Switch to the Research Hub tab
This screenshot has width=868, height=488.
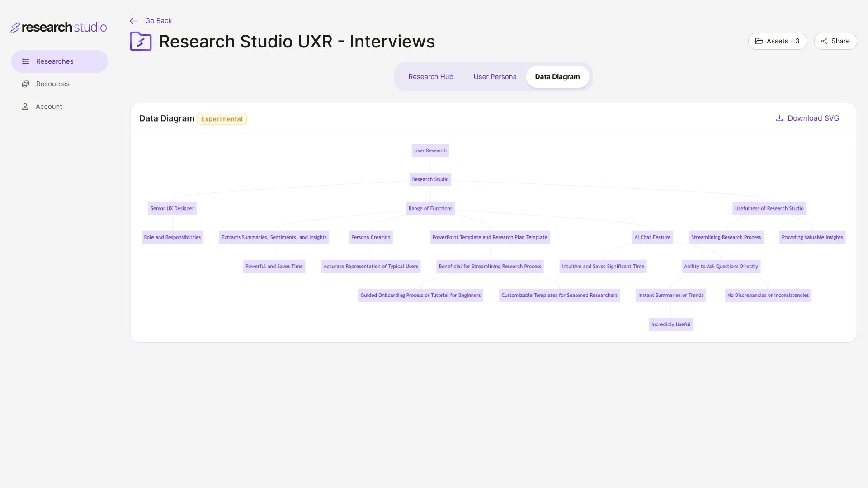tap(431, 77)
